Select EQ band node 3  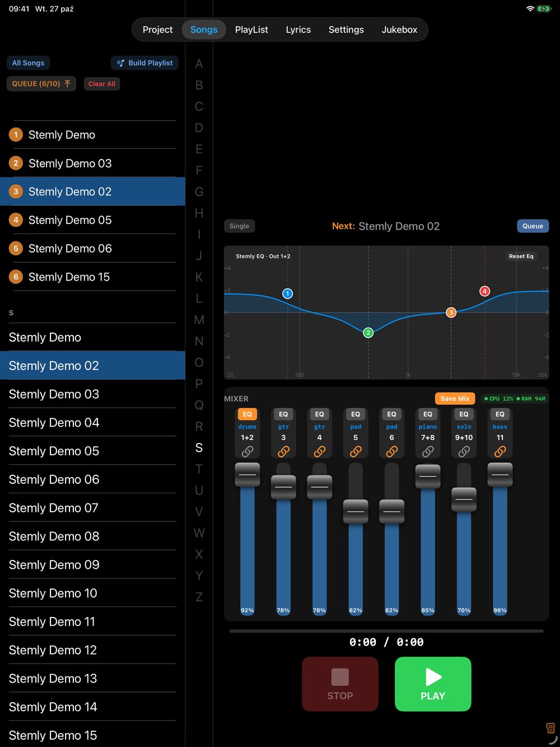click(x=451, y=312)
